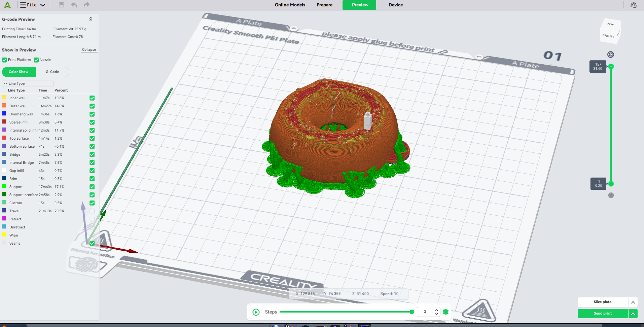
Task: Increase the steps speed stepper up arrow
Action: coord(436,310)
